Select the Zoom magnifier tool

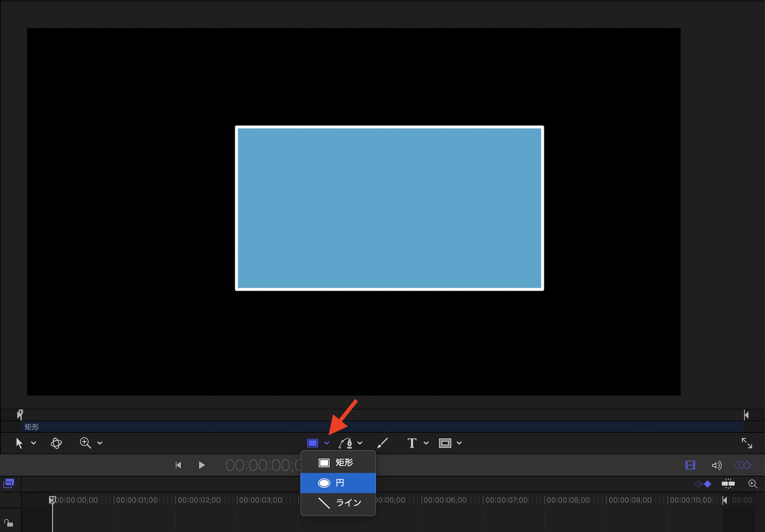tap(85, 443)
